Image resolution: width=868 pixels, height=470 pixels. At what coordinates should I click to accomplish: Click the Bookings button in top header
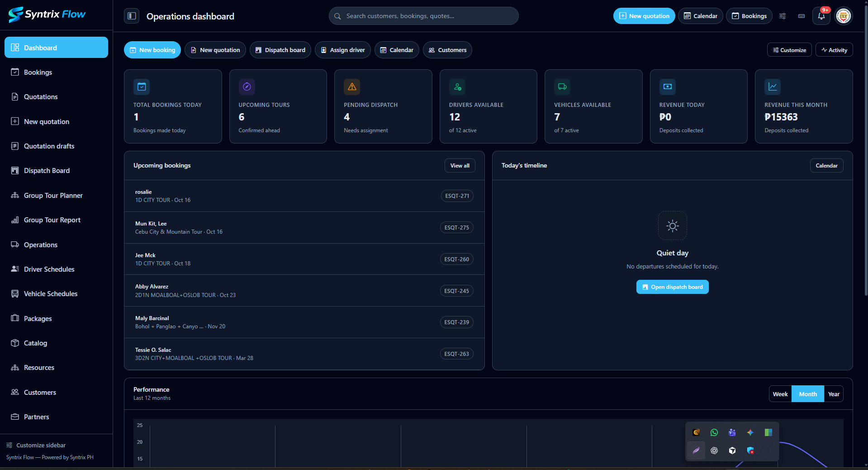(749, 16)
